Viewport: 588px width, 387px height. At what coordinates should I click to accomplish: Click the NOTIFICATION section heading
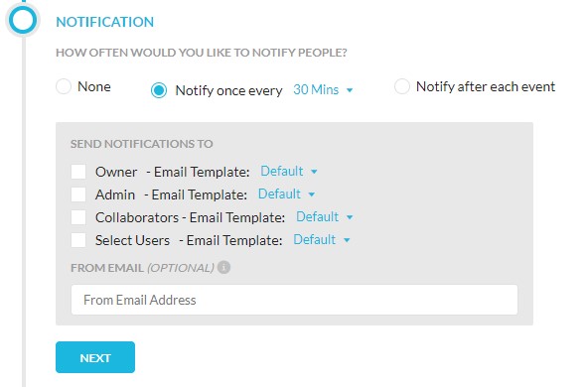click(104, 22)
